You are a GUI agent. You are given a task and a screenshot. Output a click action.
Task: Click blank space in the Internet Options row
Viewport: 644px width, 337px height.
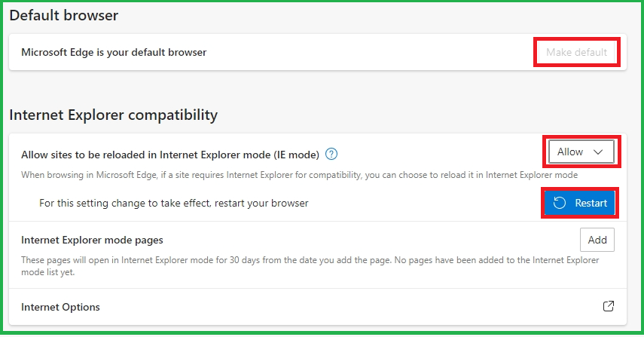point(339,307)
